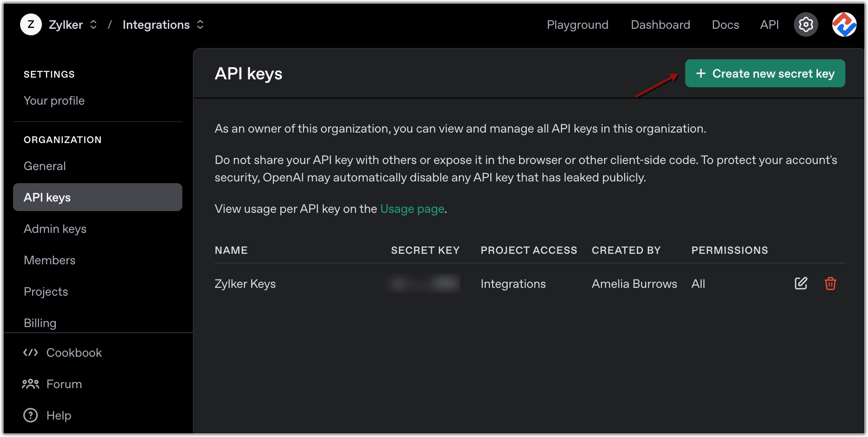Open Docs in top navigation
868x437 pixels.
click(725, 25)
